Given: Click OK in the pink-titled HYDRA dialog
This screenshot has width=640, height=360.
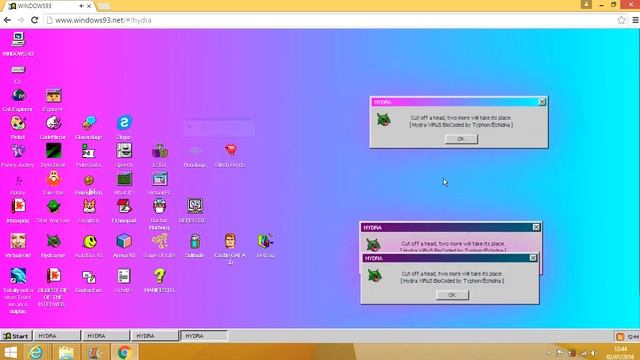Looking at the screenshot, I should point(461,139).
